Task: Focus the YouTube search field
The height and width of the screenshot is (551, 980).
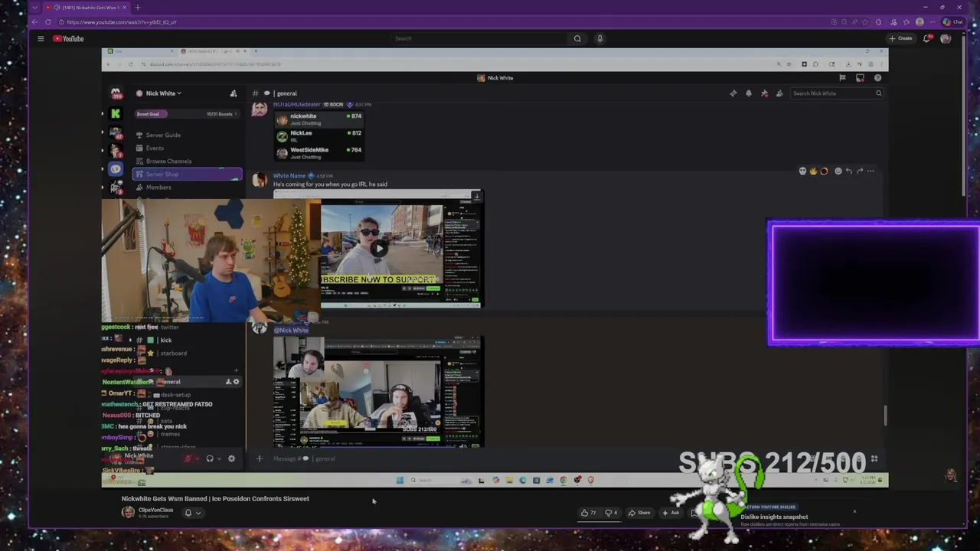Action: point(479,38)
